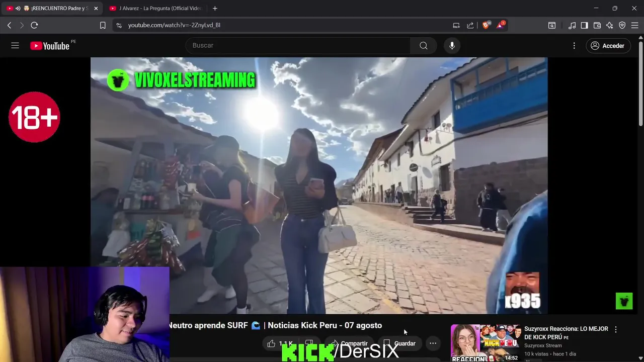Image resolution: width=644 pixels, height=362 pixels.
Task: Bookmark this page with the bookmark icon
Action: (x=103, y=25)
